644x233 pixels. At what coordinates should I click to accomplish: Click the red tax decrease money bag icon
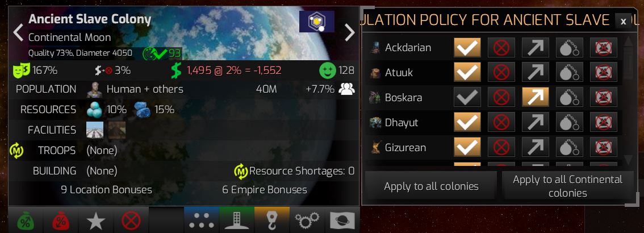click(61, 220)
